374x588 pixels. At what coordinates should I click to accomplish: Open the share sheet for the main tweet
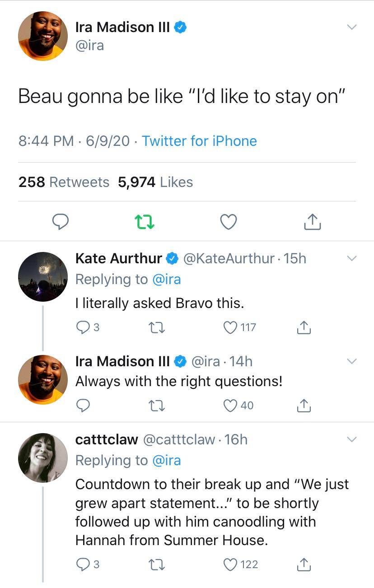tap(312, 222)
